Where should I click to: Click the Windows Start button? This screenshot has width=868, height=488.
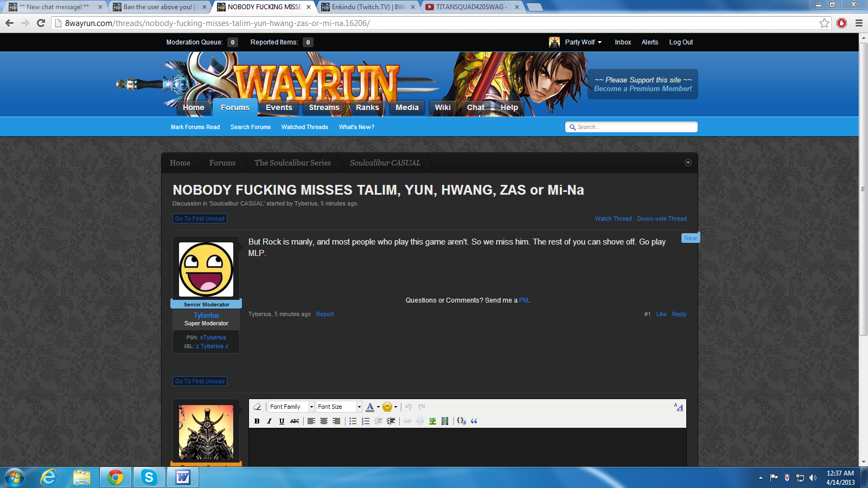click(15, 477)
